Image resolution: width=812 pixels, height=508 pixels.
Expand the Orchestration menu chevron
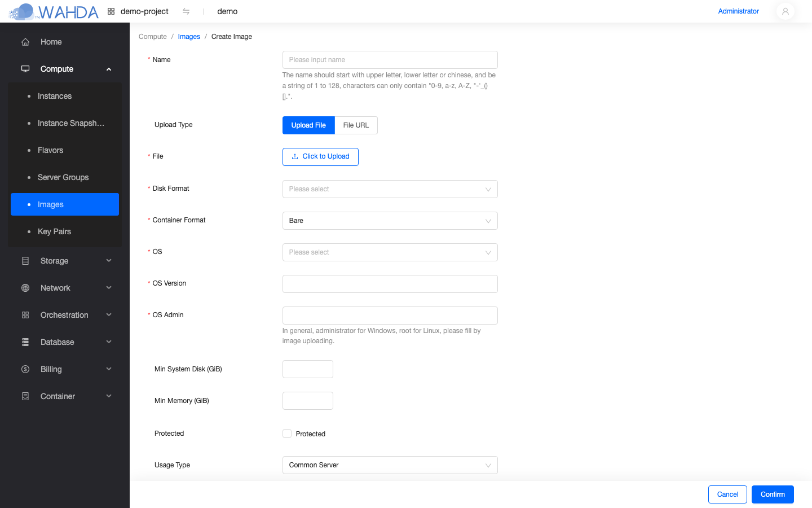(109, 315)
